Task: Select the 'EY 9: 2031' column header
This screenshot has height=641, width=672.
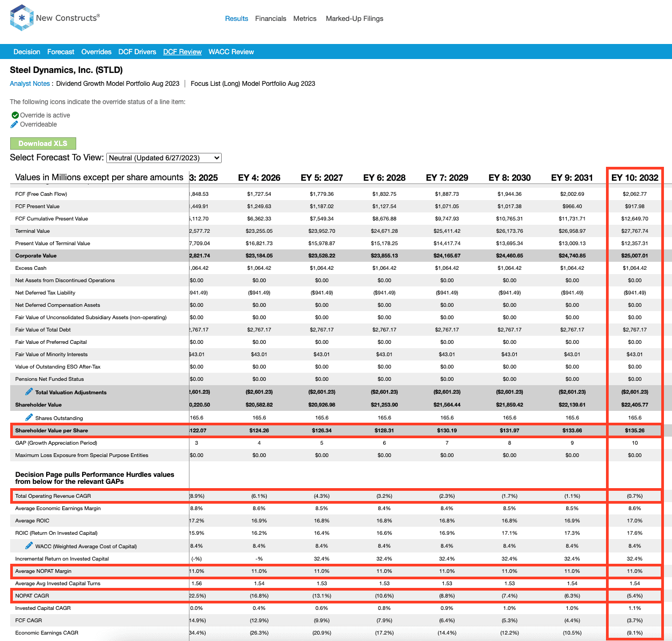Action: point(572,178)
